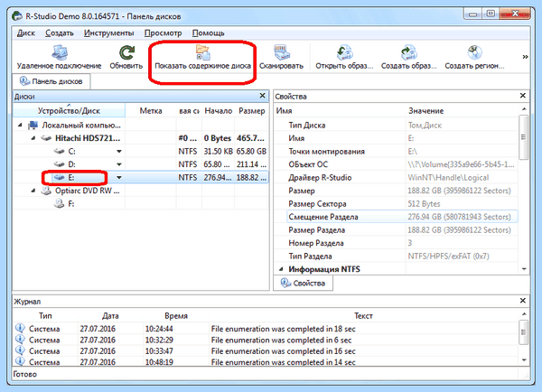The image size is (542, 392).
Task: Collapse Информация NTFS section
Action: 281,269
